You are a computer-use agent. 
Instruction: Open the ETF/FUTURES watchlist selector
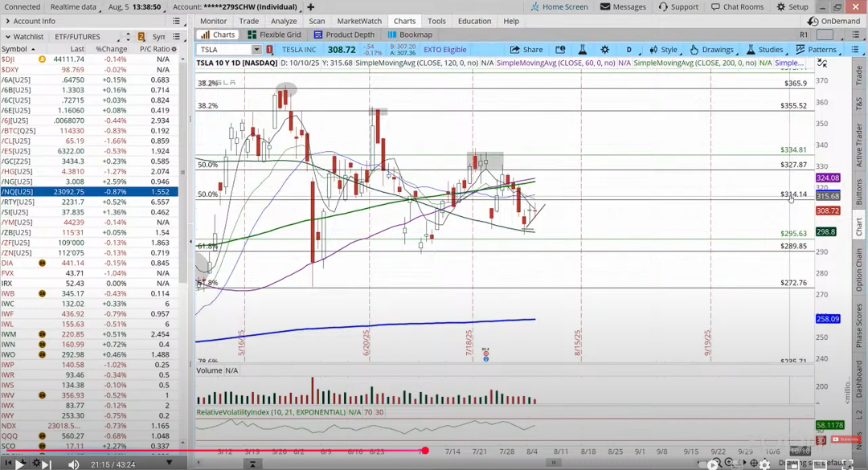85,36
